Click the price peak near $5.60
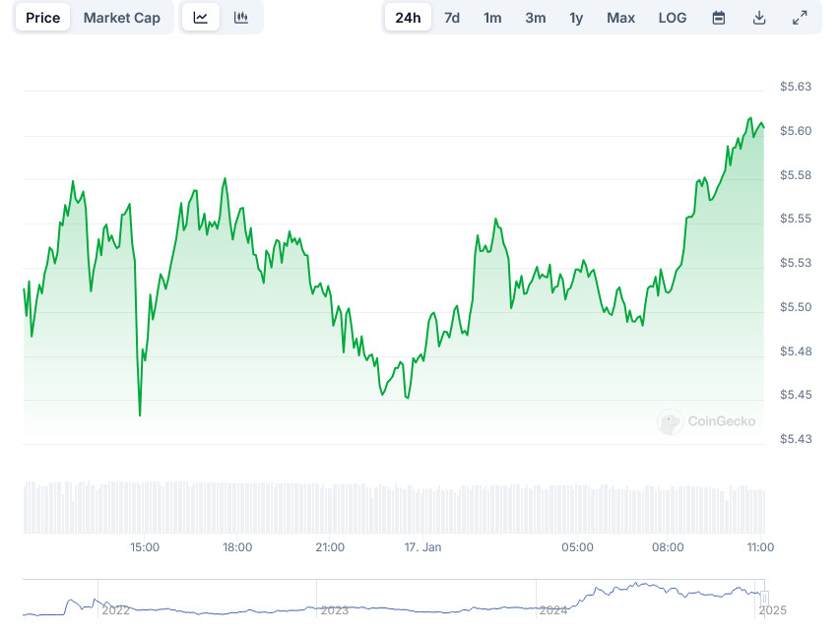 click(x=750, y=119)
